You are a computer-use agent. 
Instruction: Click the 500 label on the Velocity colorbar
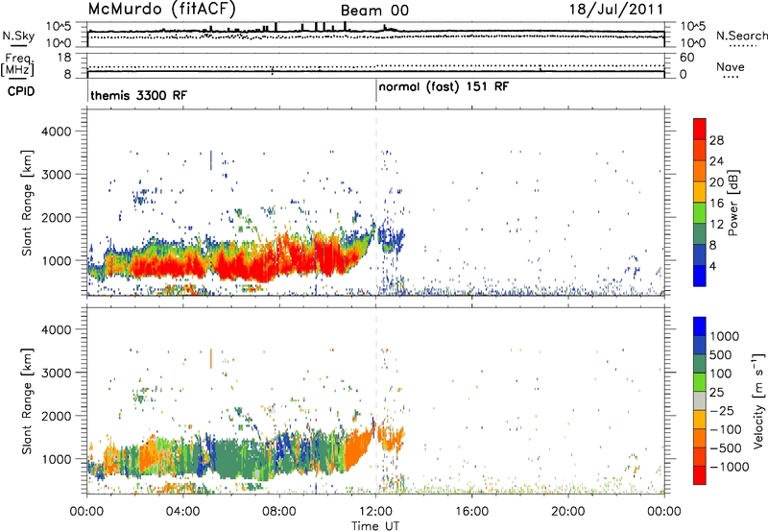[x=721, y=354]
